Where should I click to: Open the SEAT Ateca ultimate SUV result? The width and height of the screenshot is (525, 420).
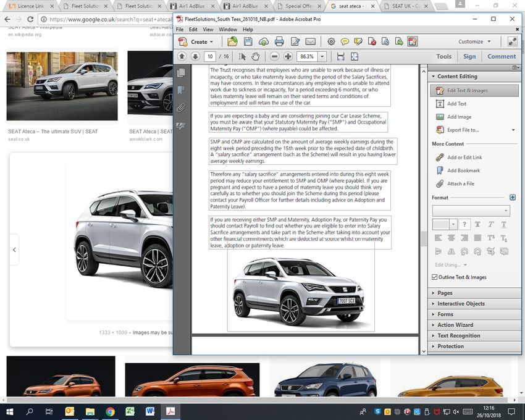pyautogui.click(x=53, y=132)
